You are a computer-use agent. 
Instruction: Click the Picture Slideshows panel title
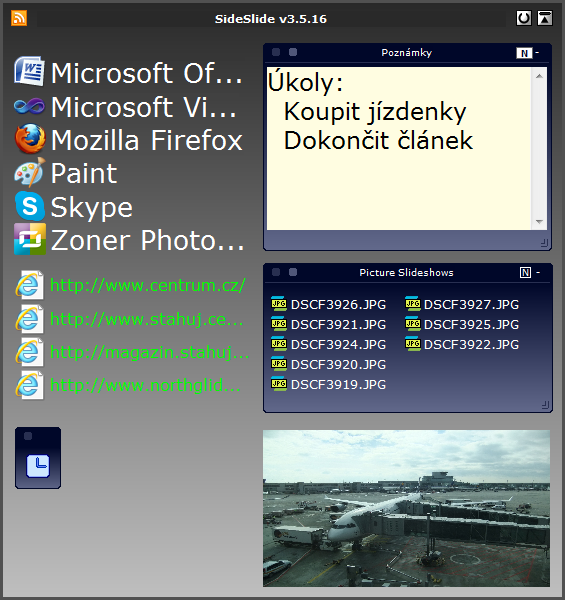[x=406, y=272]
